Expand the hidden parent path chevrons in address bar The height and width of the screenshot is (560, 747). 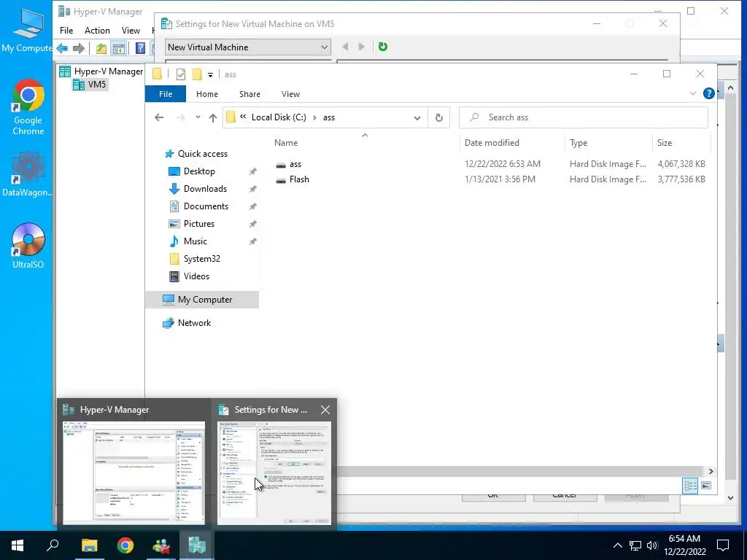pos(243,117)
